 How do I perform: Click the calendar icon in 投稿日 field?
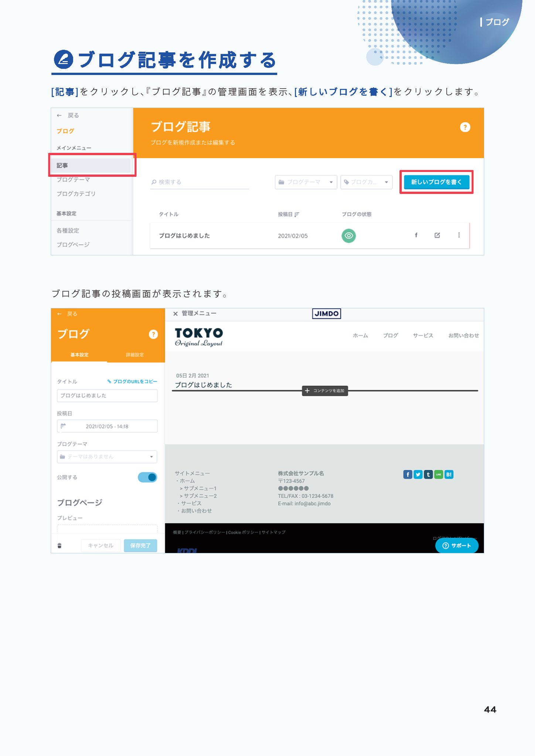point(63,426)
